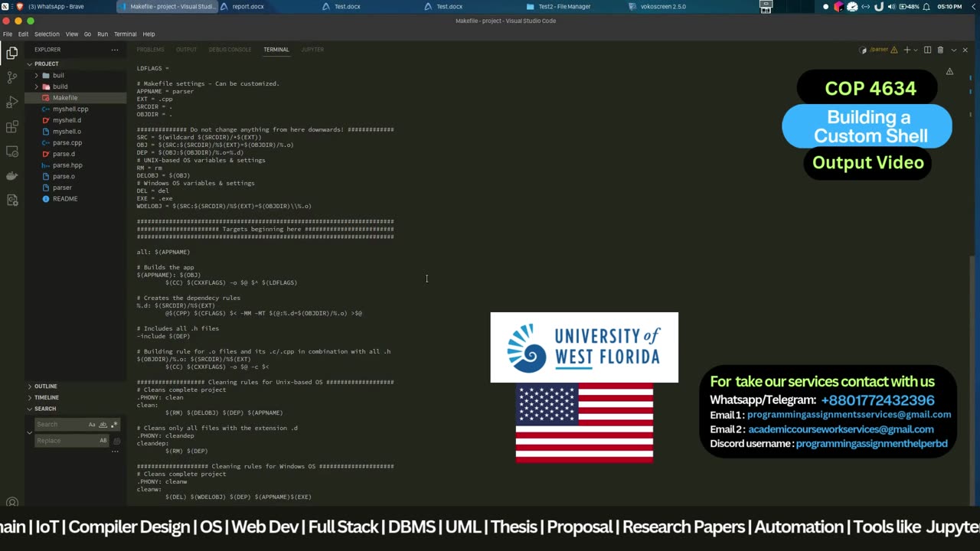980x551 pixels.
Task: Click the bidirectional-arrows network tray icon
Action: pyautogui.click(x=866, y=6)
